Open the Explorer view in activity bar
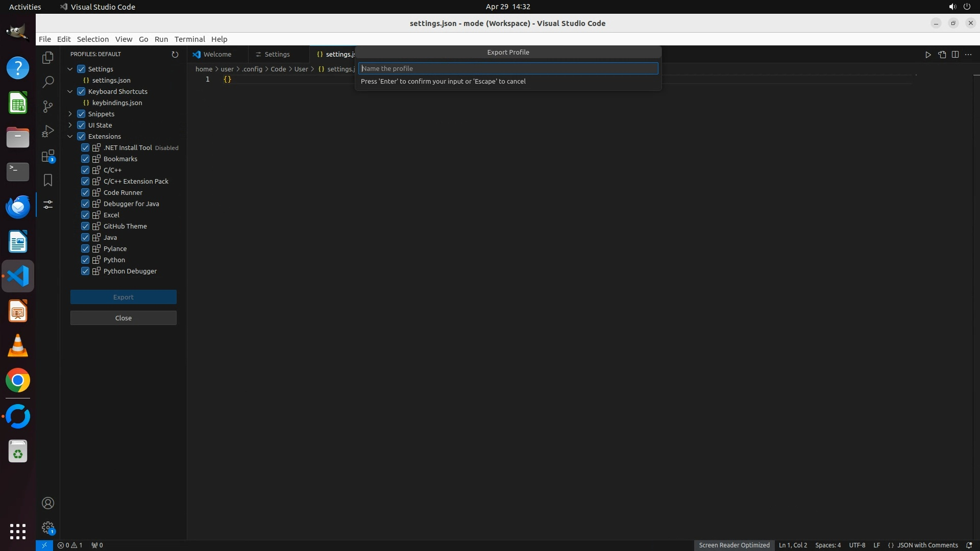The height and width of the screenshot is (551, 980). pos(48,58)
